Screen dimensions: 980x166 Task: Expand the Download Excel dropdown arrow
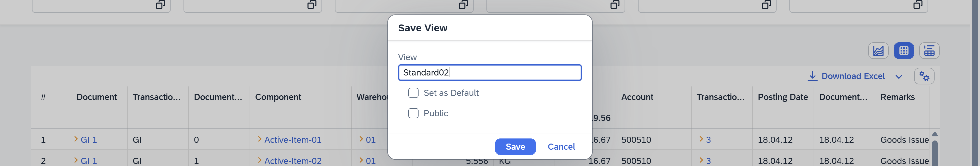(x=899, y=77)
